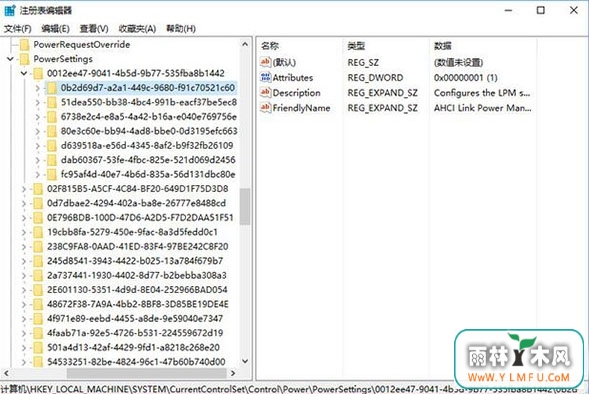Click the PowerSettings folder icon

click(24, 59)
